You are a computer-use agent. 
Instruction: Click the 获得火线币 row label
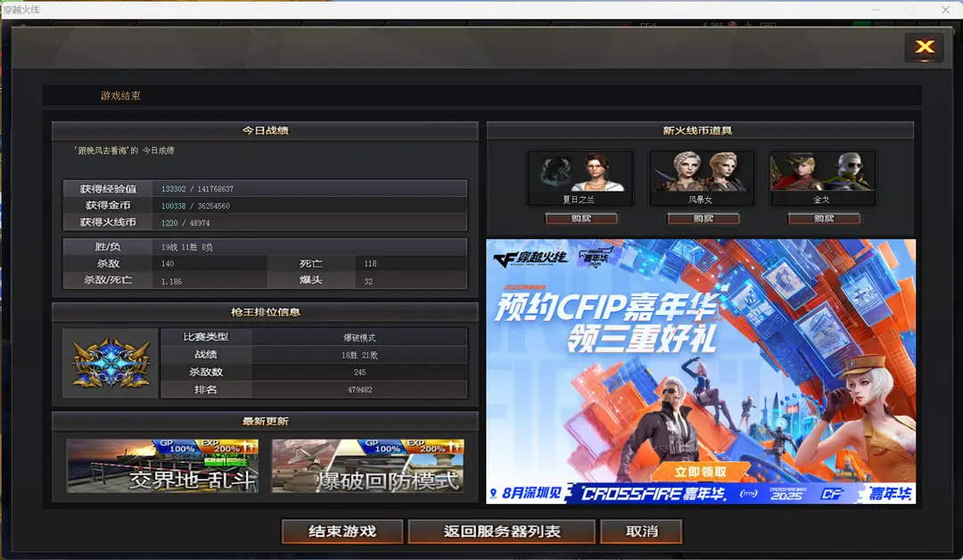pyautogui.click(x=108, y=222)
